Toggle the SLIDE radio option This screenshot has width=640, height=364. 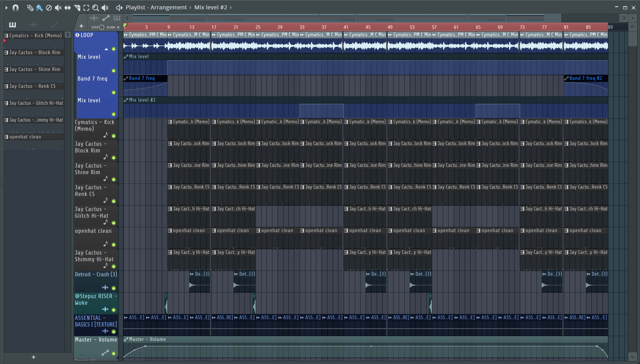118,27
